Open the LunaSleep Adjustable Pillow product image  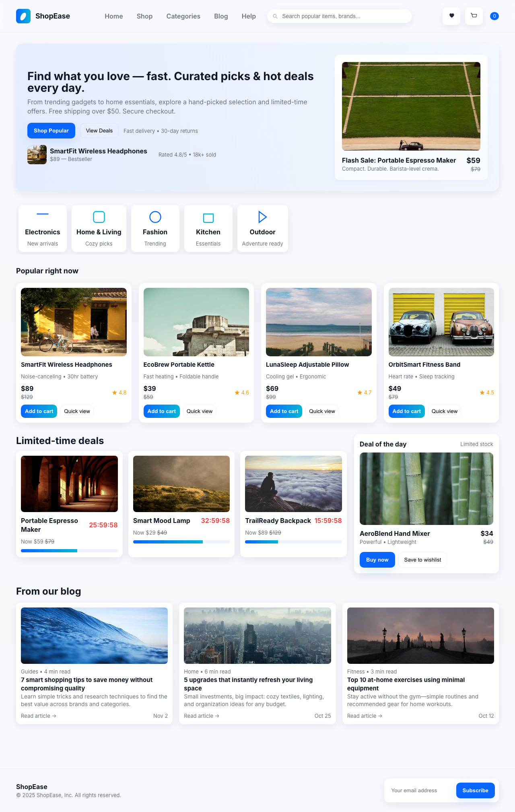click(319, 322)
